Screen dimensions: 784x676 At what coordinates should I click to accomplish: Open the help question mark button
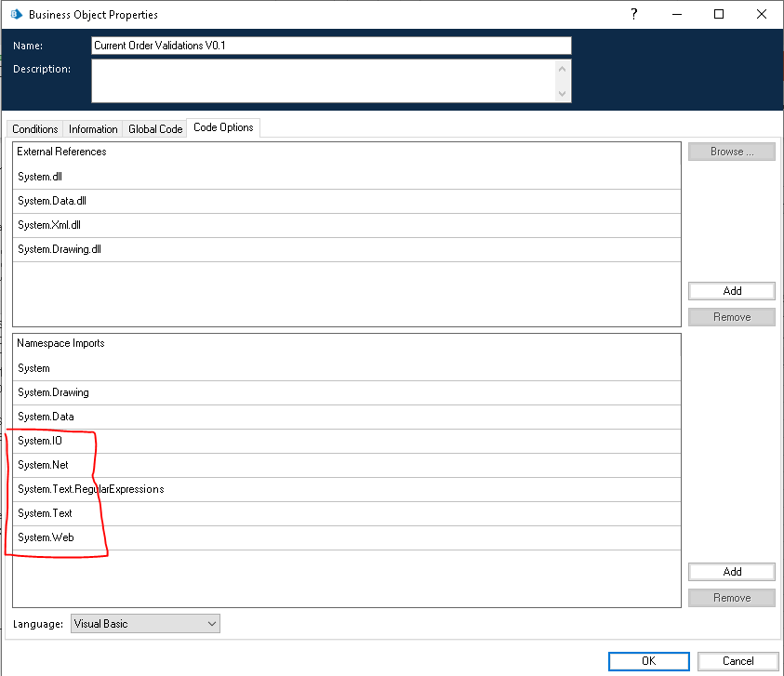(634, 14)
